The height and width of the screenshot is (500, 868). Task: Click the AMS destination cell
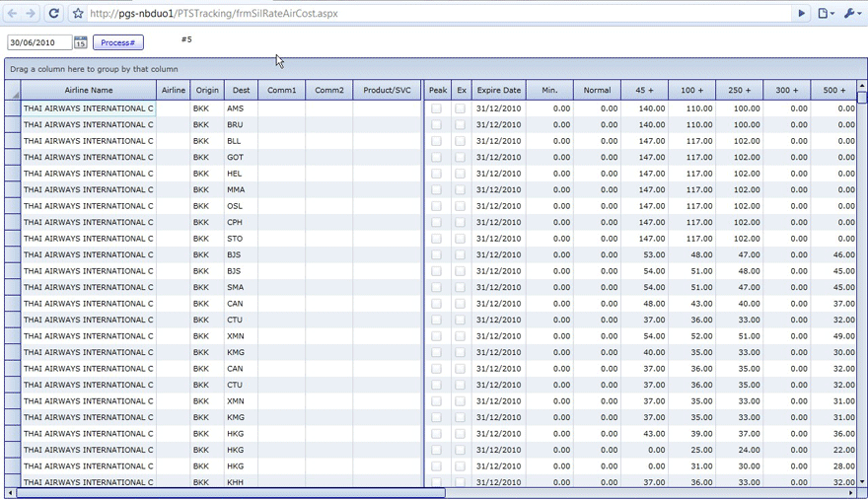[241, 108]
